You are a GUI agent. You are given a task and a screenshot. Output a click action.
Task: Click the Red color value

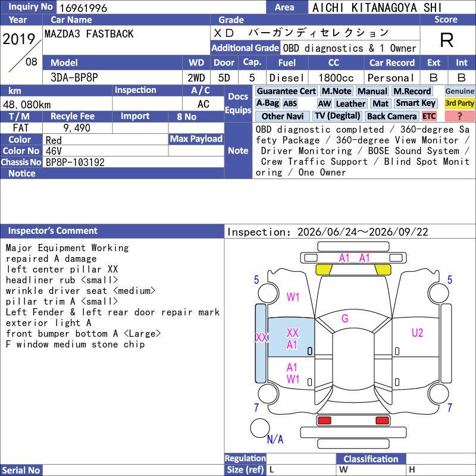tap(54, 140)
